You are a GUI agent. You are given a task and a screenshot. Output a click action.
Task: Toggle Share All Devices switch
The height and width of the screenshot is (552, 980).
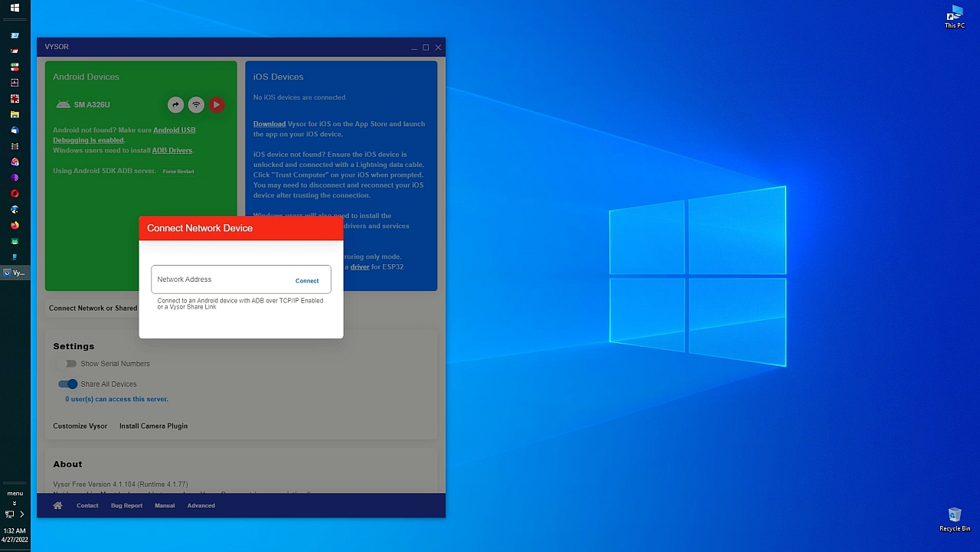67,384
